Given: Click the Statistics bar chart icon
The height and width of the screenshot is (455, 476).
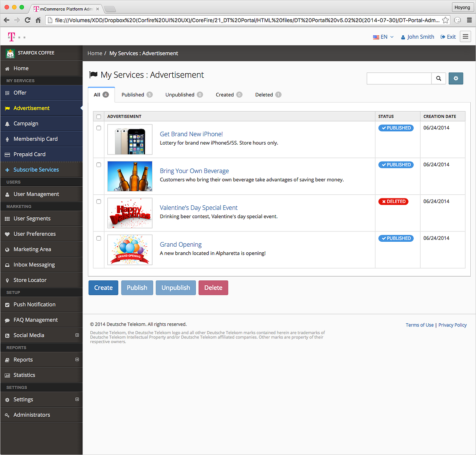Looking at the screenshot, I should [x=7, y=375].
